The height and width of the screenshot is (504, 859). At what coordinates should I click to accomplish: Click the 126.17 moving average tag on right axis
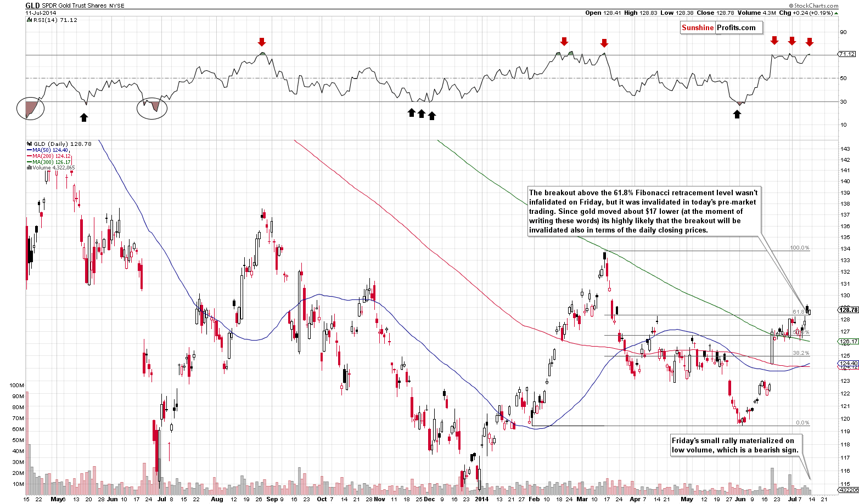point(847,342)
